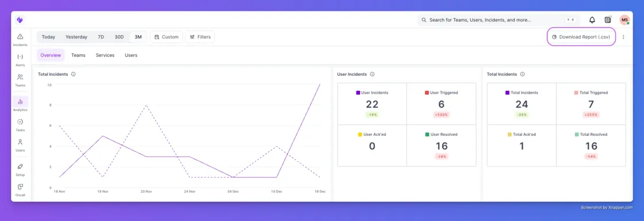Viewport: 644px width, 221px height.
Task: Open the Custom date range picker
Action: click(166, 37)
